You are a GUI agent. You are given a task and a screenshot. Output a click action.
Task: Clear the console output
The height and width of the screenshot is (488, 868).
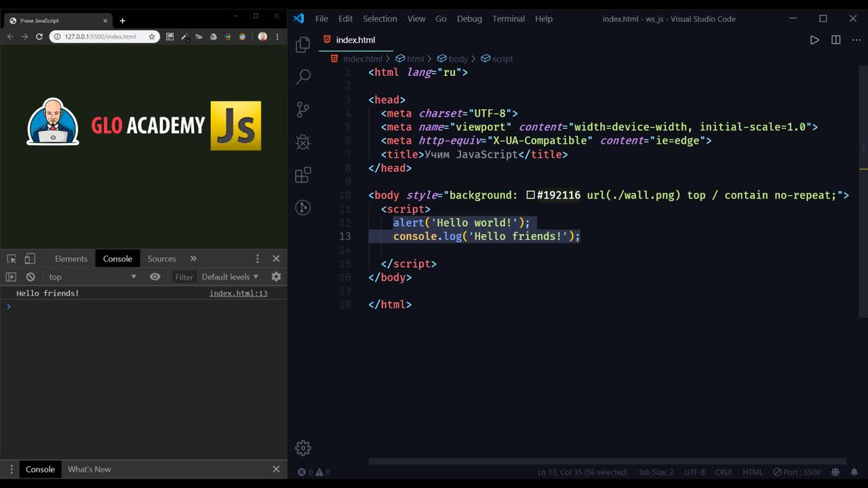[31, 277]
